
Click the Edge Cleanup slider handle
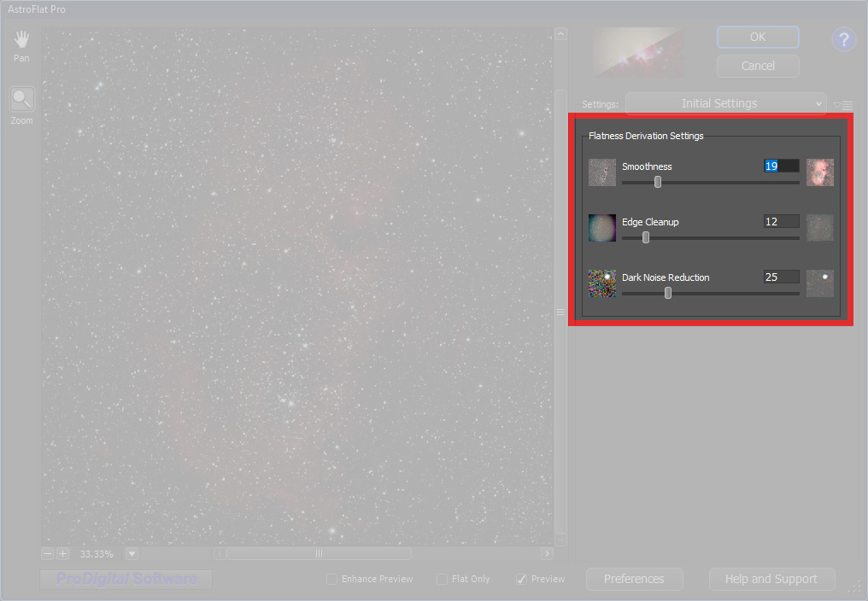646,237
